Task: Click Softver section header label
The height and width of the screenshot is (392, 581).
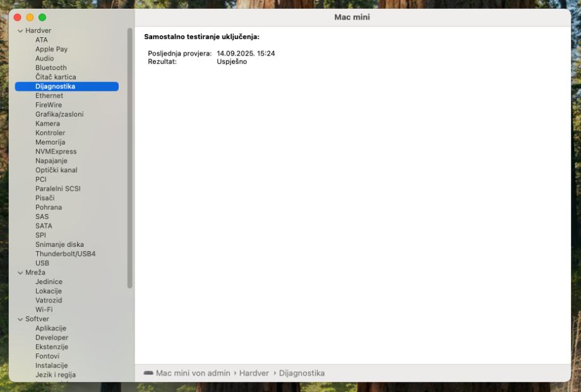Action: (37, 319)
